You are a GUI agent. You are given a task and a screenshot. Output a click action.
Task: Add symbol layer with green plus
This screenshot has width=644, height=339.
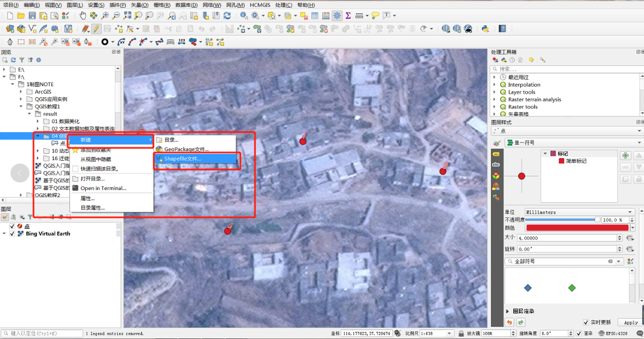(x=625, y=156)
